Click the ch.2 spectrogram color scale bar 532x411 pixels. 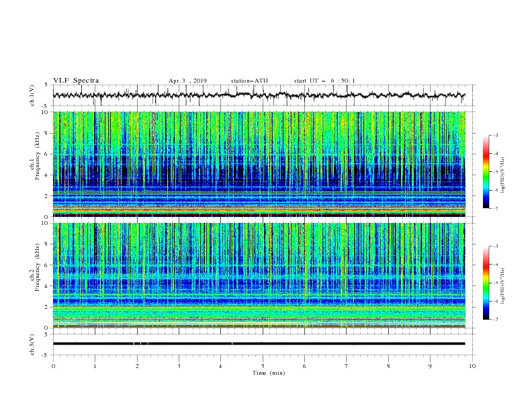486,283
